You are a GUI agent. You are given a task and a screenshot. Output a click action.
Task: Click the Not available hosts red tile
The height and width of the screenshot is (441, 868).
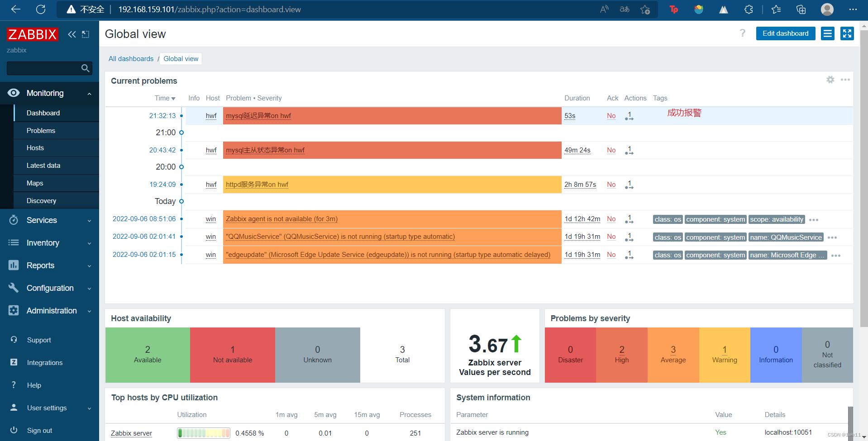tap(233, 355)
